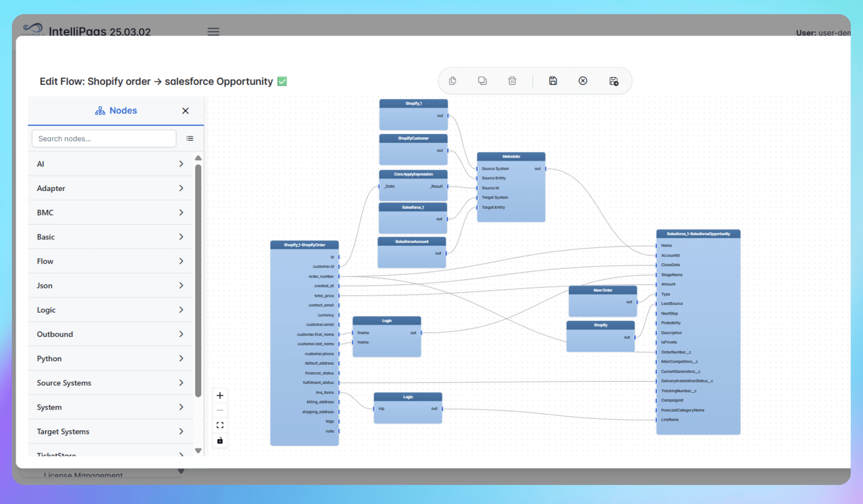Cancel changes with the circled X icon
The image size is (863, 504).
pos(583,81)
